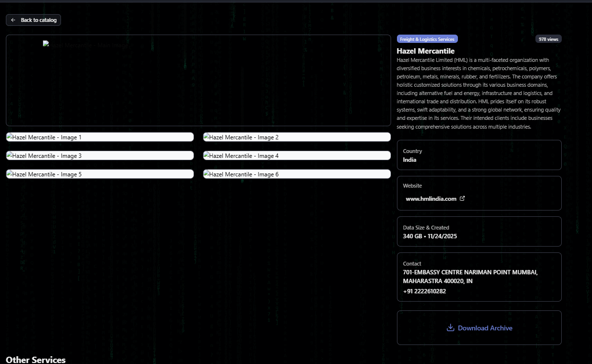This screenshot has width=592, height=364.
Task: Select the Freight & Logistics Services tag
Action: point(427,39)
